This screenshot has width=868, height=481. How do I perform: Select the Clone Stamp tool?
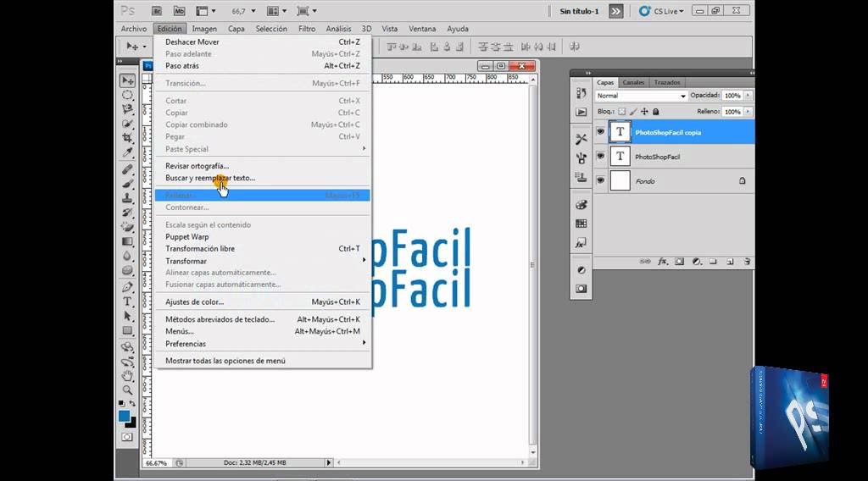pos(127,198)
